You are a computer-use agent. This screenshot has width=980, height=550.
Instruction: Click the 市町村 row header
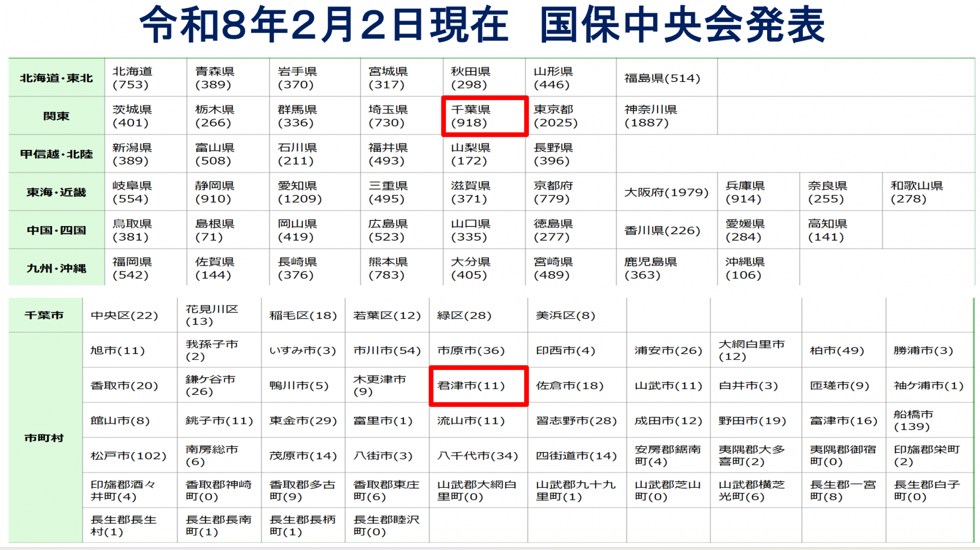coord(45,438)
